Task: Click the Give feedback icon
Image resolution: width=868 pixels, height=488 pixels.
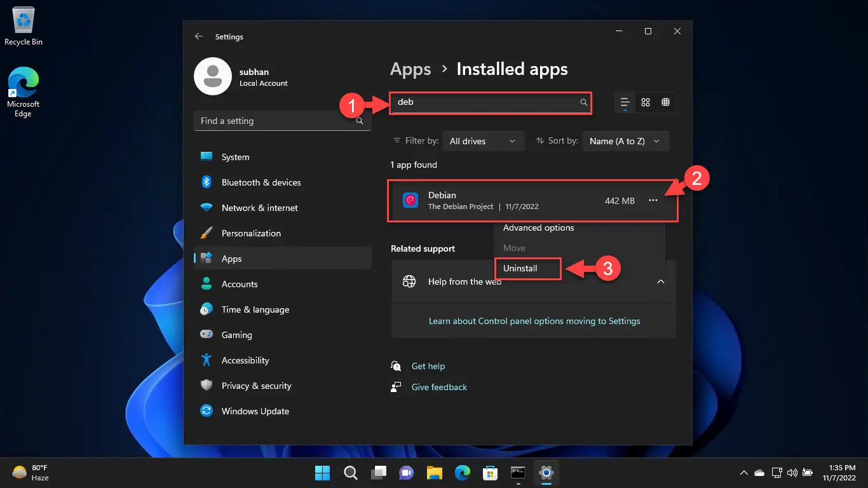Action: (397, 387)
